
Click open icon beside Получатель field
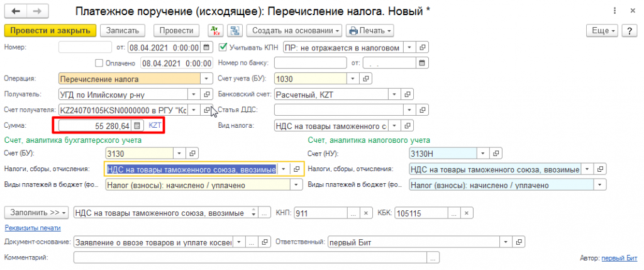pyautogui.click(x=206, y=94)
